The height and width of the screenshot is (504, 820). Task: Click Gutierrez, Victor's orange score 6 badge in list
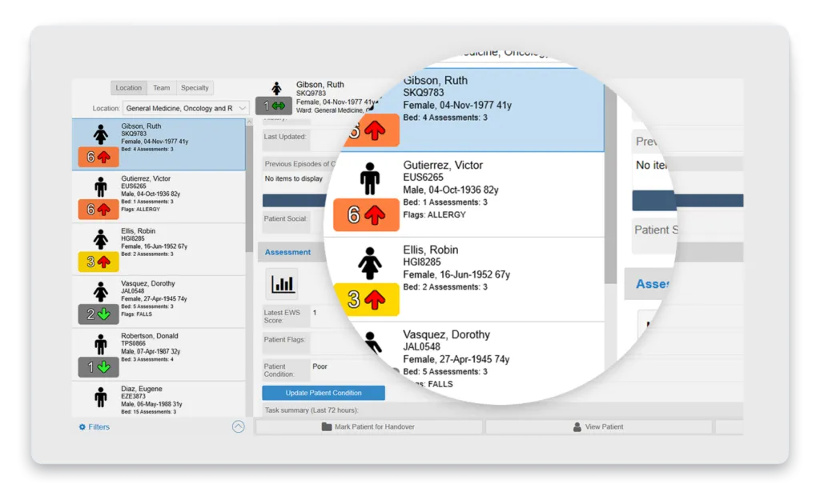click(98, 210)
